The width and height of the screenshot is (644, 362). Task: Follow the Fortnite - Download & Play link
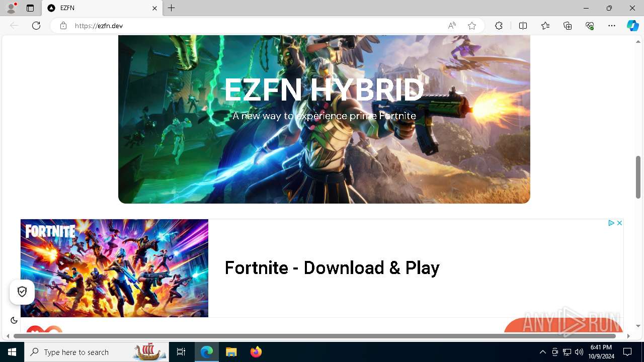pos(332,268)
